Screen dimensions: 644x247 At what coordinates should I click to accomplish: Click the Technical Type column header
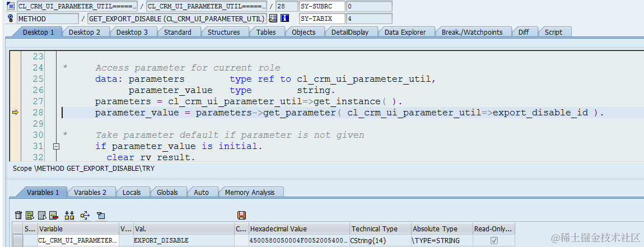click(x=380, y=229)
